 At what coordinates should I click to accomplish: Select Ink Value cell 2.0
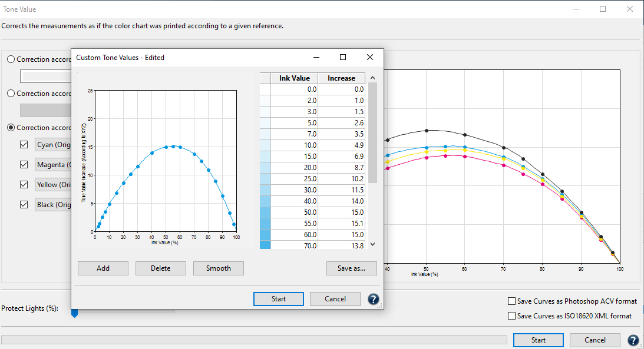[295, 101]
